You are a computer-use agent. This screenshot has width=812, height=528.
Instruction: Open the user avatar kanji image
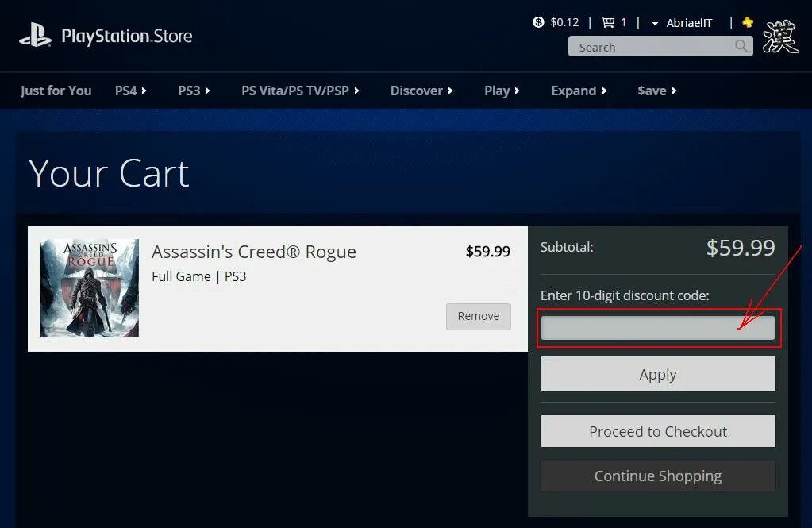pyautogui.click(x=780, y=37)
